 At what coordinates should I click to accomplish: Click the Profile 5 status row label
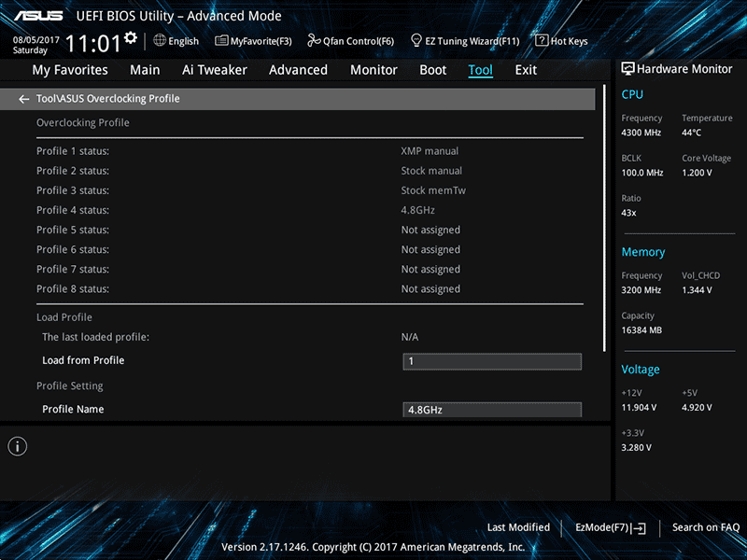pos(73,230)
